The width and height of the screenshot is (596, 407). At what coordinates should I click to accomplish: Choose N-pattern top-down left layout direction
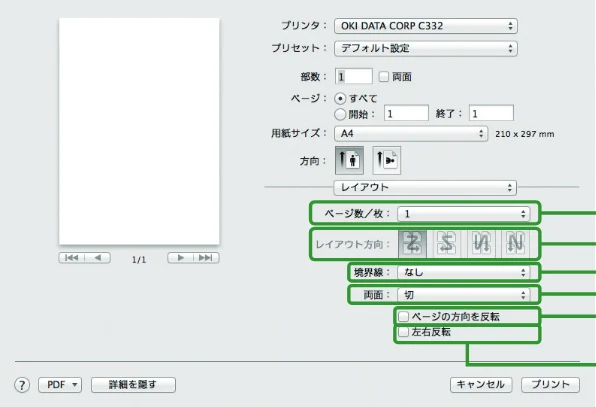[x=481, y=243]
